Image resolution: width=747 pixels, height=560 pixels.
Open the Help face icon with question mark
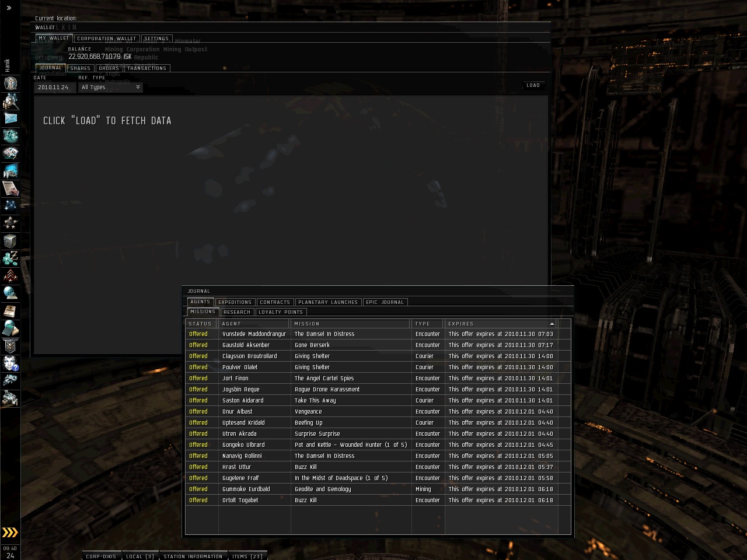point(11,363)
